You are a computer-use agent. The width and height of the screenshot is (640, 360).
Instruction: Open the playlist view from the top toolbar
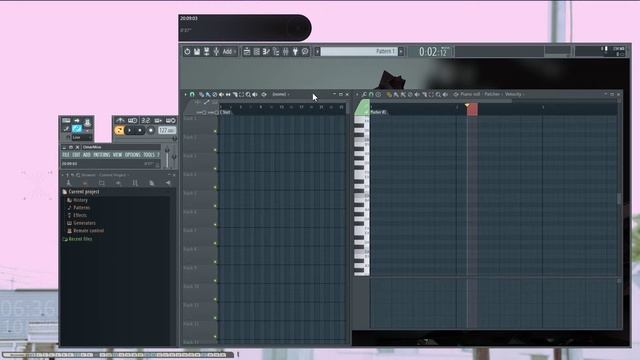click(247, 51)
